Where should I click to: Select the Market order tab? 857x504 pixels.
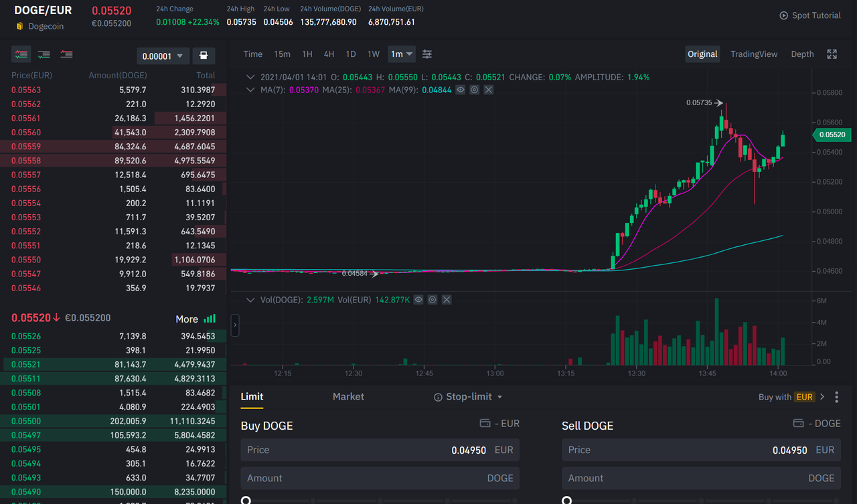click(x=348, y=397)
